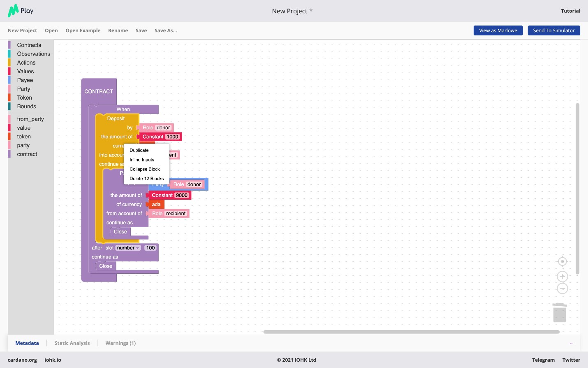Viewport: 588px width, 368px height.
Task: Open the Tutorial link
Action: [x=570, y=11]
